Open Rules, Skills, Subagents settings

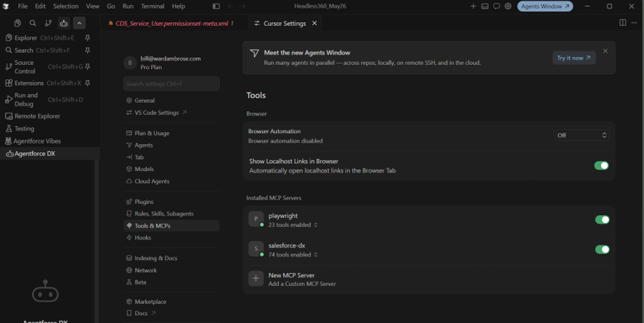pyautogui.click(x=164, y=214)
